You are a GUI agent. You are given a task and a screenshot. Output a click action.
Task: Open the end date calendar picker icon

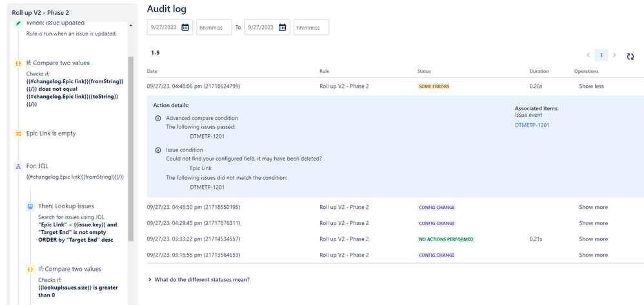(282, 28)
